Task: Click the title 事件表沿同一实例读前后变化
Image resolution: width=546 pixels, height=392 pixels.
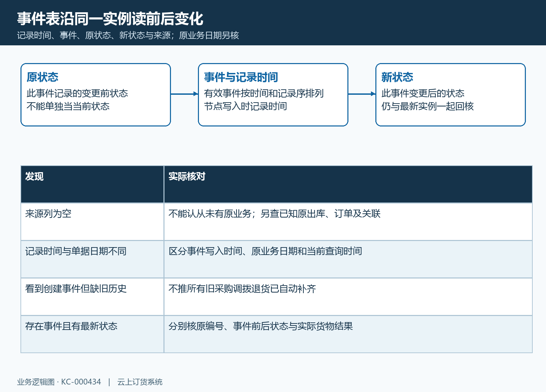Action: click(x=110, y=19)
